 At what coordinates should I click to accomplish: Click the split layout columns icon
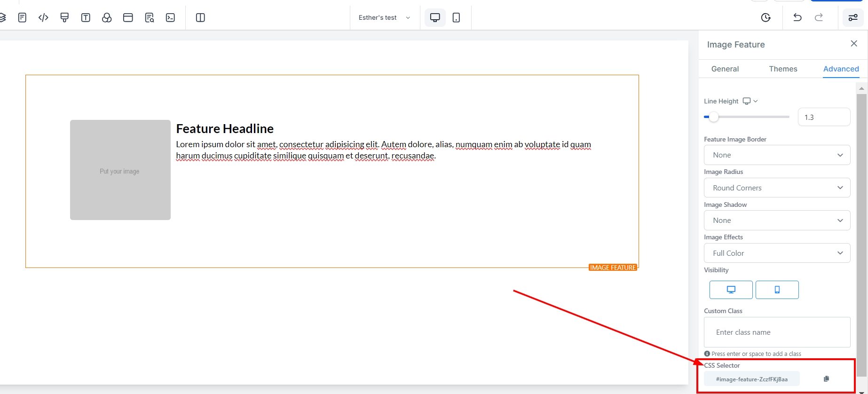[x=200, y=18]
